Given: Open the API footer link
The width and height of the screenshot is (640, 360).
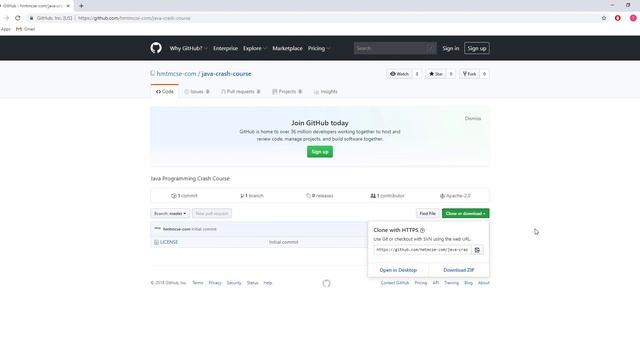Looking at the screenshot, I should 436,283.
